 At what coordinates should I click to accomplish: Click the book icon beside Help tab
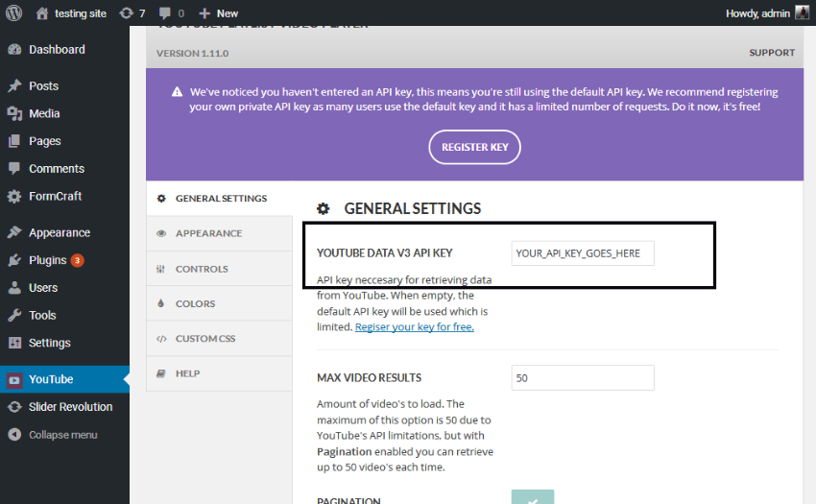point(161,373)
